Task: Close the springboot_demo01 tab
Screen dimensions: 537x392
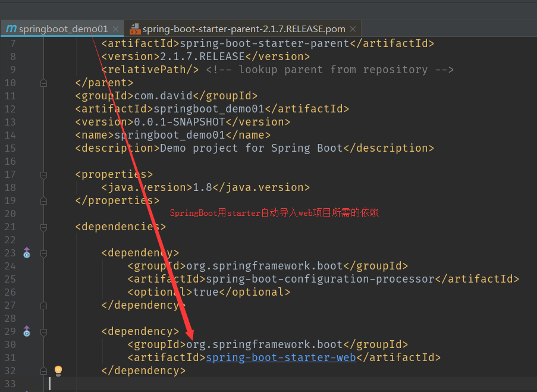Action: [x=116, y=29]
